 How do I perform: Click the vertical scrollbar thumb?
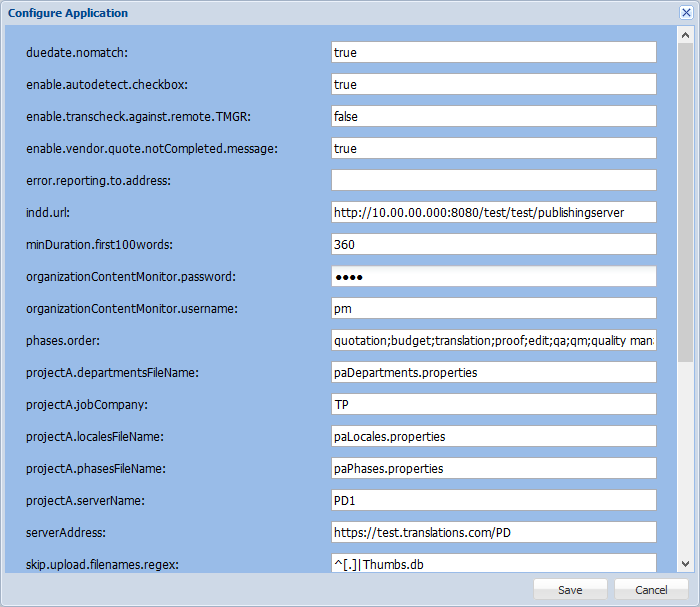685,200
